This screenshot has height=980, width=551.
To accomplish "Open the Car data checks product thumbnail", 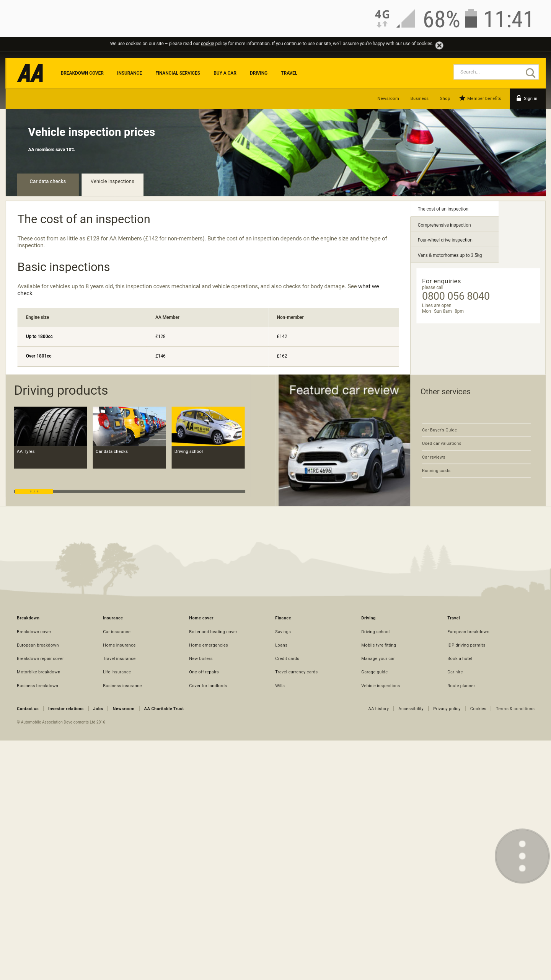I will click(x=129, y=438).
